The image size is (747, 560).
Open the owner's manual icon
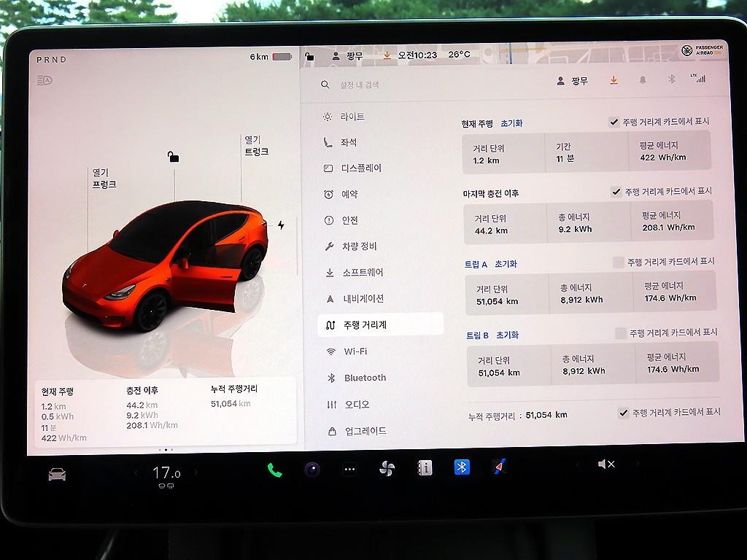pyautogui.click(x=425, y=468)
